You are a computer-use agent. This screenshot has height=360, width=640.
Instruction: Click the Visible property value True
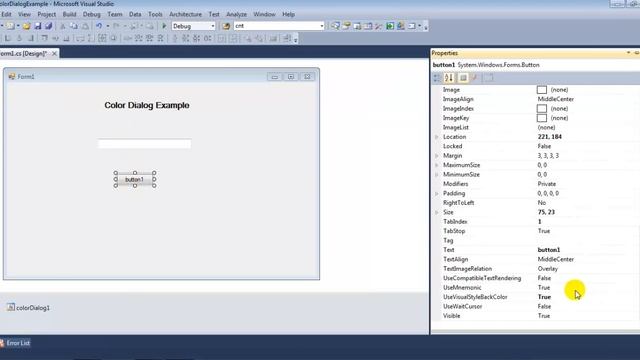(x=544, y=316)
